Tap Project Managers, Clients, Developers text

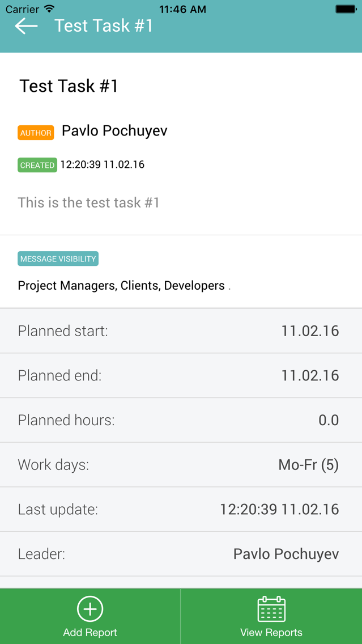(121, 286)
